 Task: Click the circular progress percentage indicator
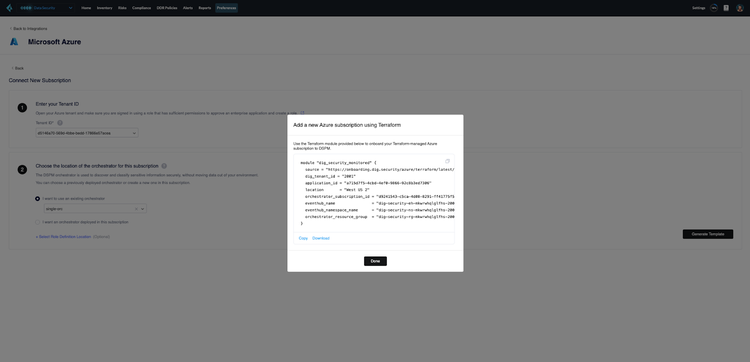pos(714,8)
